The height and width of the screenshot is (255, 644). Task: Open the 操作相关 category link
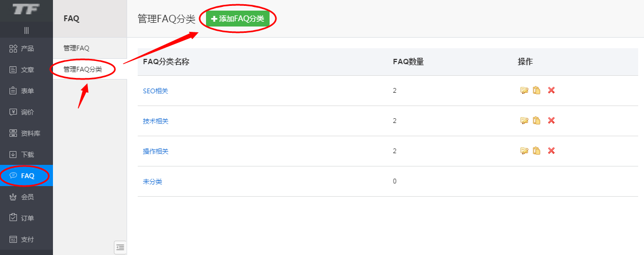[x=156, y=152]
